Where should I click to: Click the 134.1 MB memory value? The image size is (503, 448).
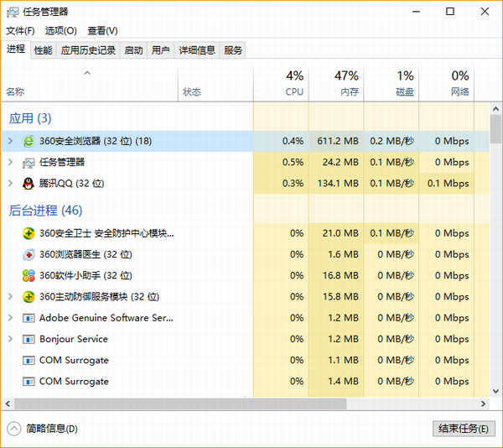338,184
